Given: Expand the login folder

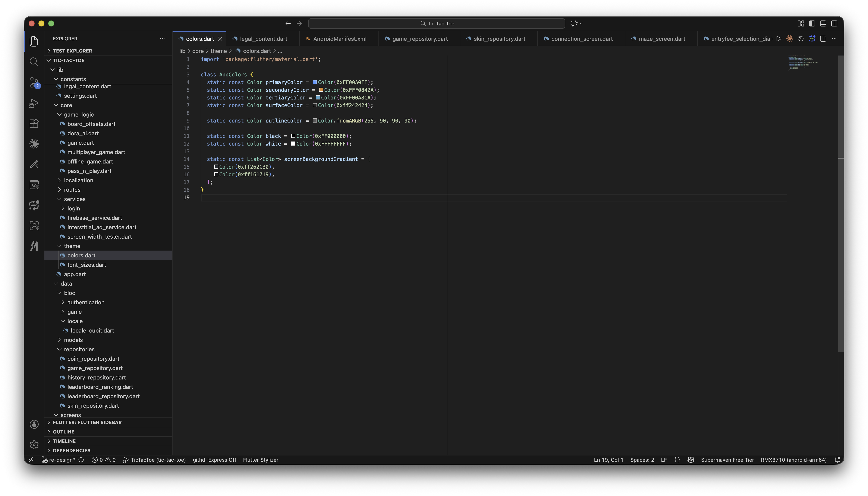Looking at the screenshot, I should point(108,209).
